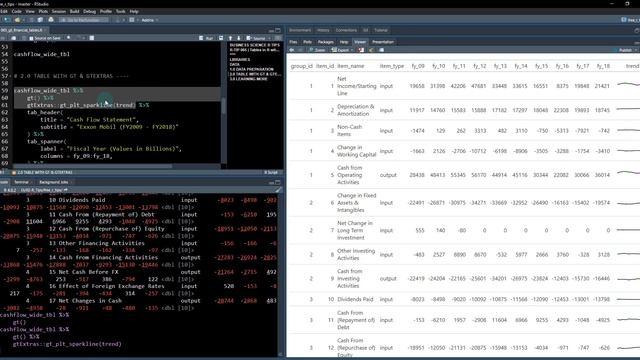The width and height of the screenshot is (640, 360).
Task: Click the console clear broom icon
Action: [x=278, y=190]
